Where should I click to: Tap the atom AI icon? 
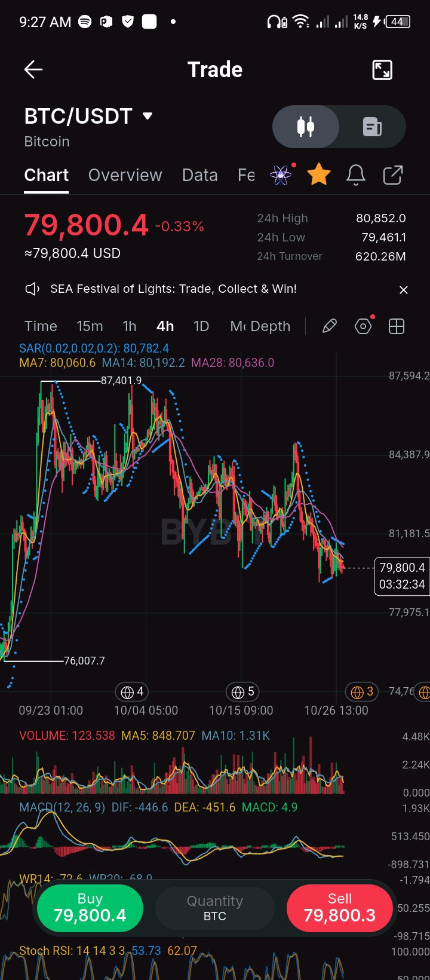(281, 175)
